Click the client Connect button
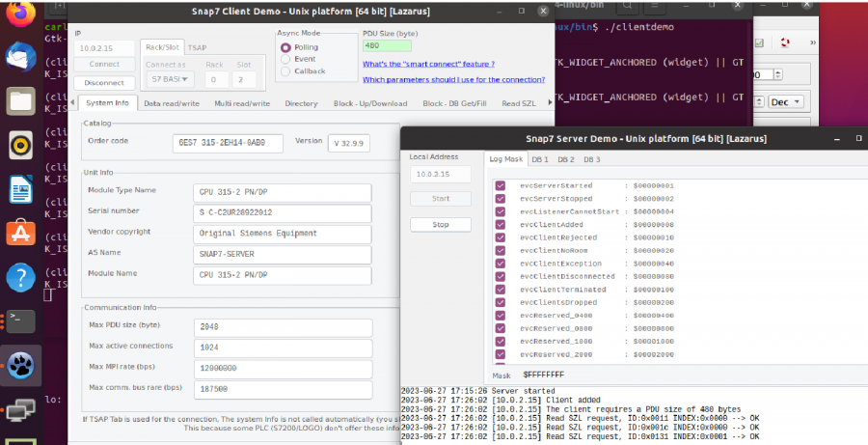Image resolution: width=868 pixels, height=445 pixels. point(104,65)
